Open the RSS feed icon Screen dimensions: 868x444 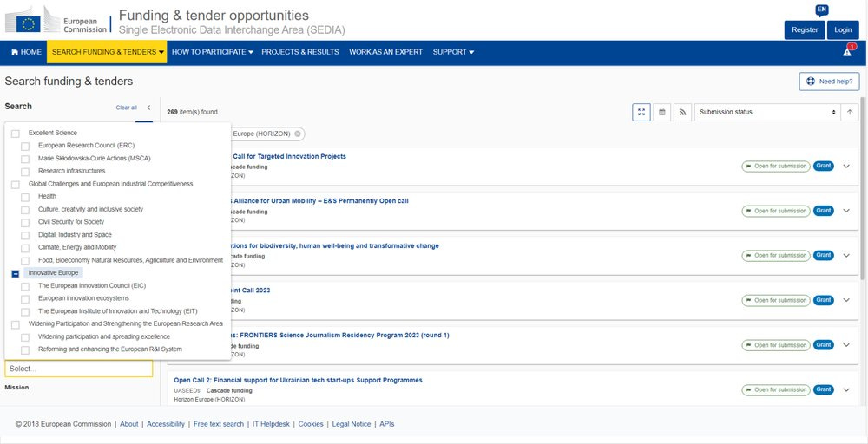[x=682, y=112]
